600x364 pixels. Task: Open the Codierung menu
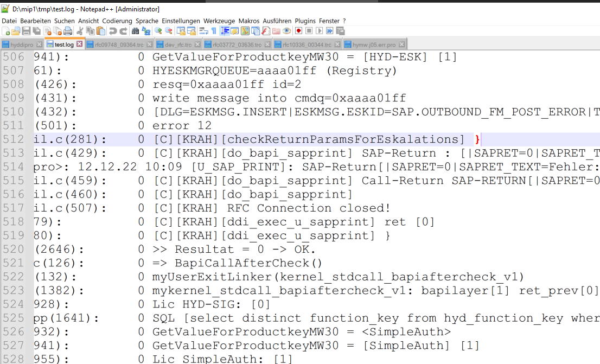click(x=117, y=21)
